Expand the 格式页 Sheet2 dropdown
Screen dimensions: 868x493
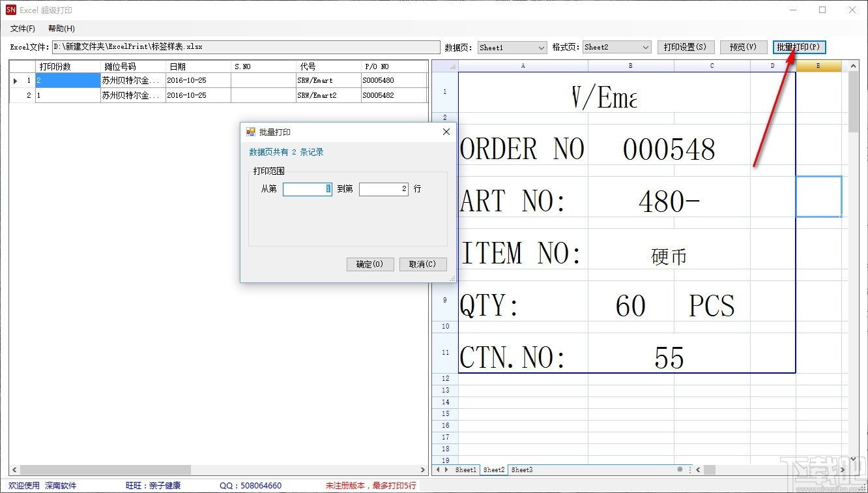coord(646,47)
